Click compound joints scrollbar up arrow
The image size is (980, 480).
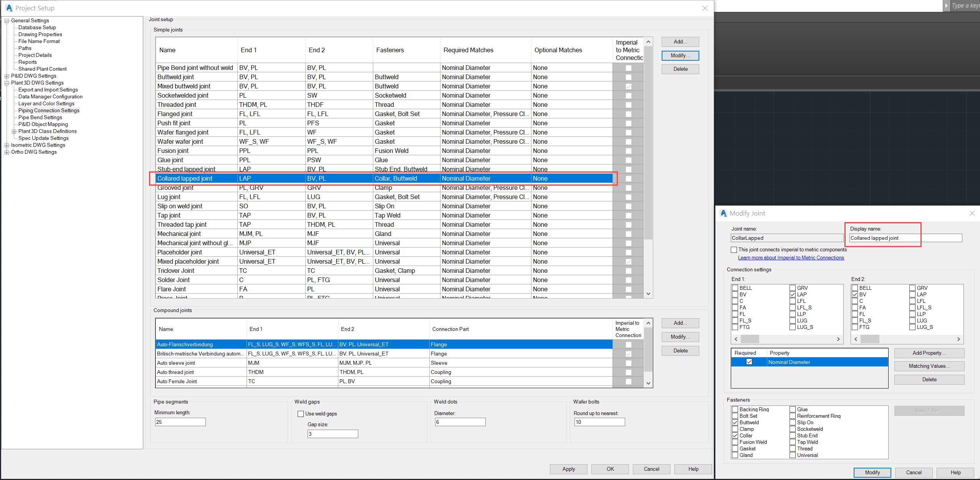click(648, 323)
